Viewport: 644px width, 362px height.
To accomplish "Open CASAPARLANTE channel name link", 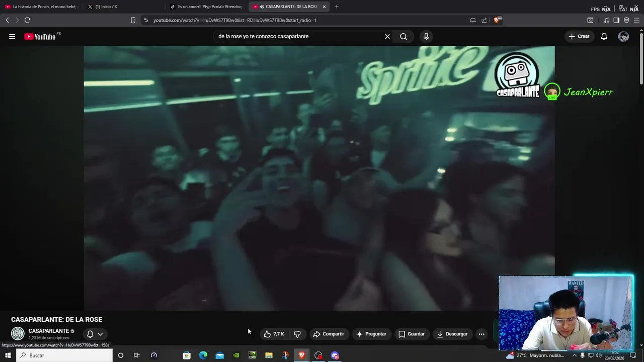I will click(x=49, y=331).
